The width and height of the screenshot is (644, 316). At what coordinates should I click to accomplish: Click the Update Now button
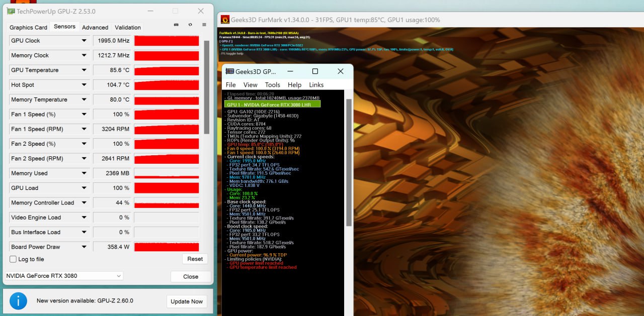pos(187,301)
